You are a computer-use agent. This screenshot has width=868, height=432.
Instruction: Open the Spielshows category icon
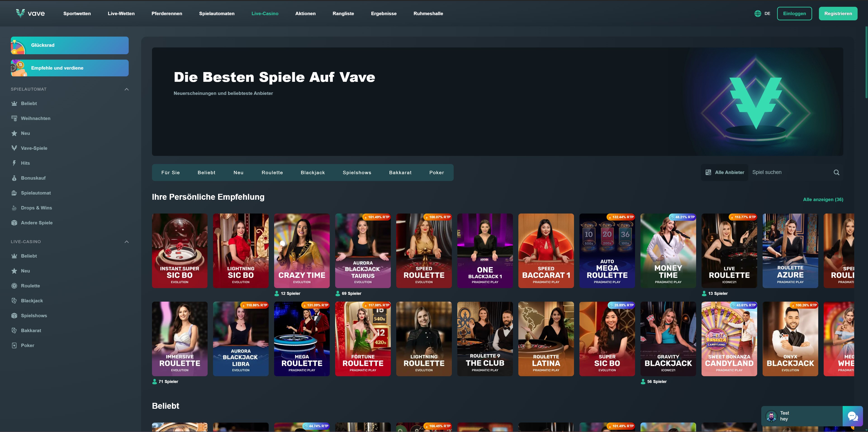click(x=14, y=315)
